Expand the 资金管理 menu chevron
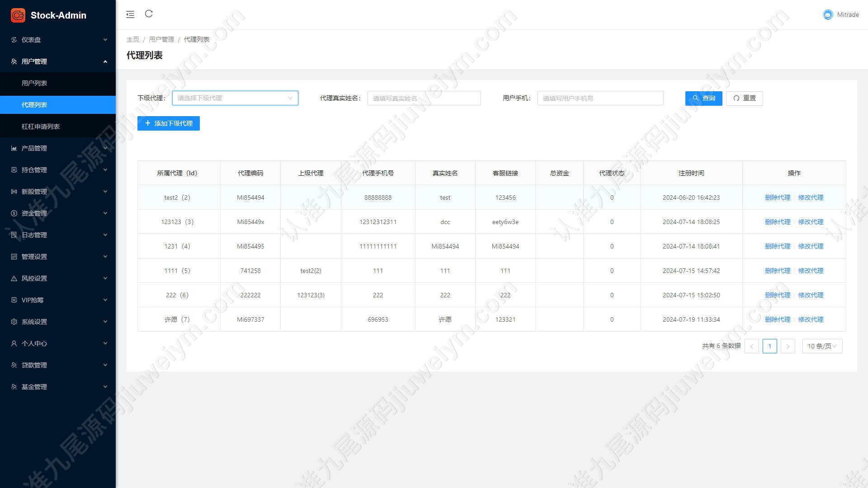868x488 pixels. (105, 213)
